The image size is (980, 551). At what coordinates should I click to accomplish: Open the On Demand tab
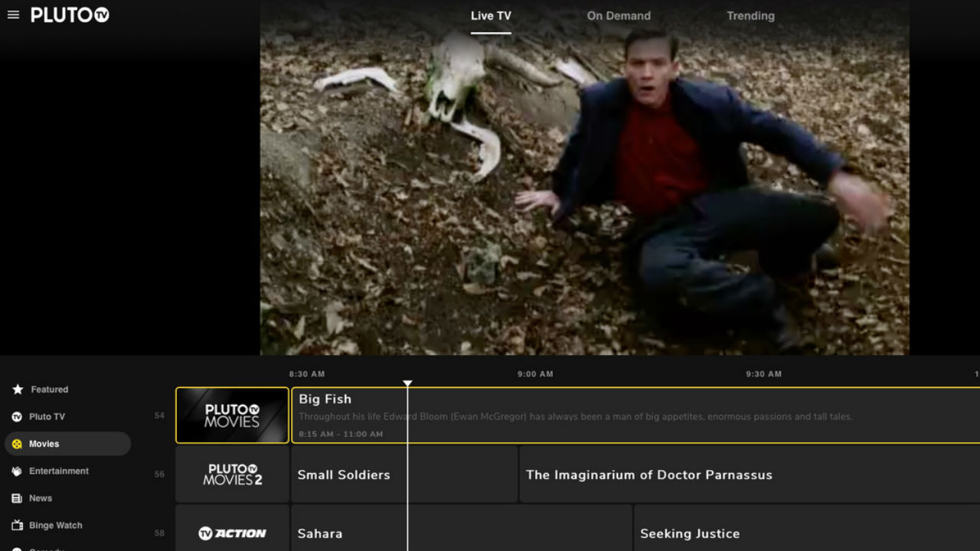[619, 15]
